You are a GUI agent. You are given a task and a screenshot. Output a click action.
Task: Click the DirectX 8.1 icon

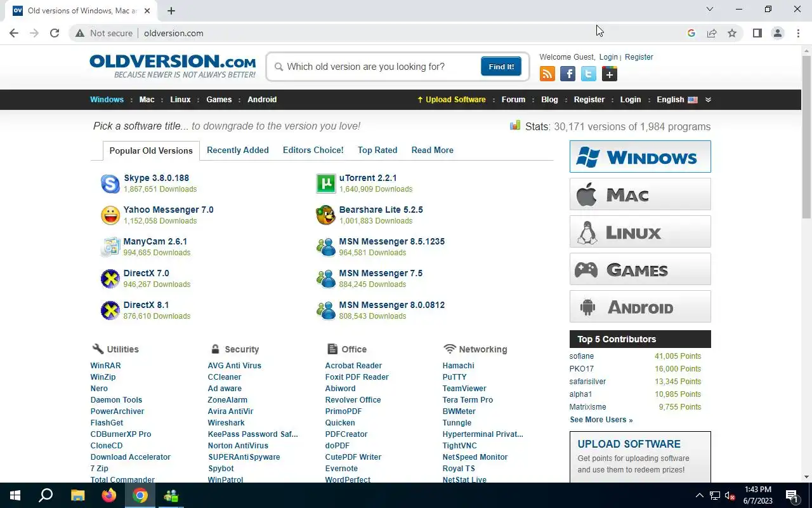tap(110, 311)
